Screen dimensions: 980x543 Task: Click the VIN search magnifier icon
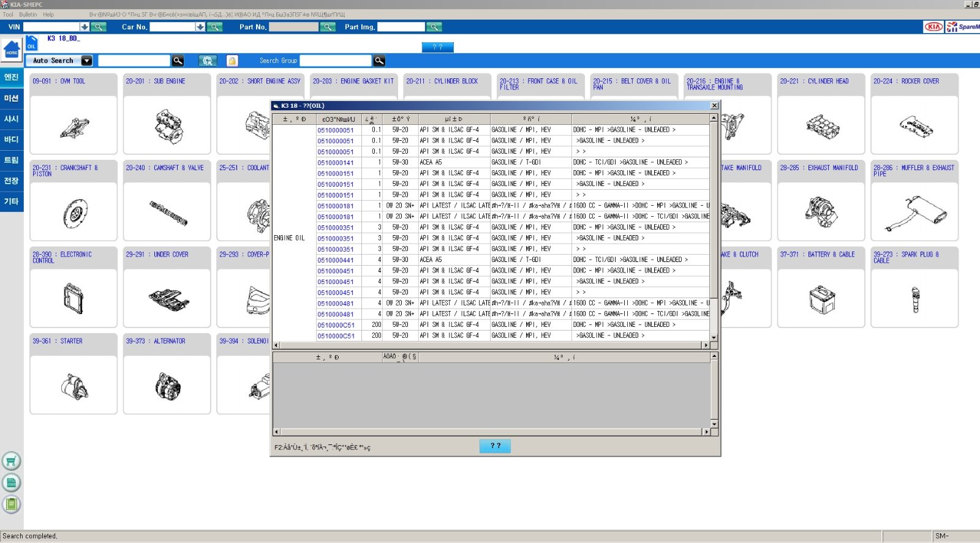point(98,27)
